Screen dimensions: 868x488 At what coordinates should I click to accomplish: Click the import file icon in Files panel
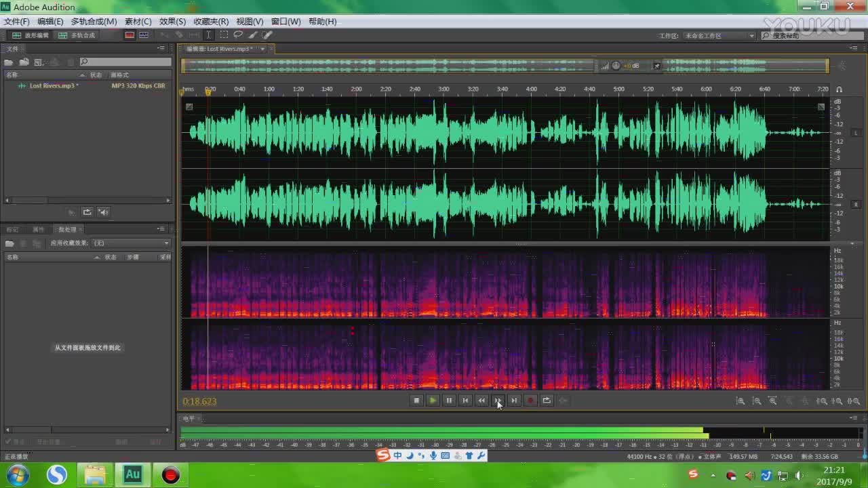[x=24, y=62]
